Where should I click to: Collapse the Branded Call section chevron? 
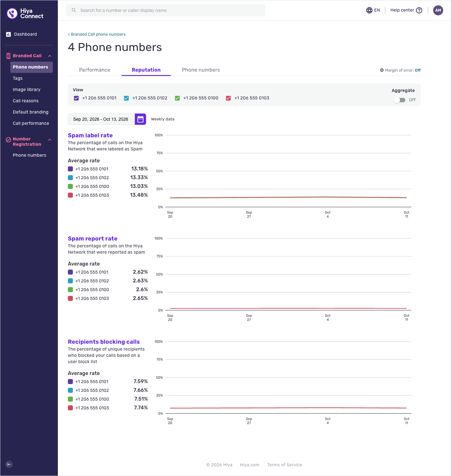coord(50,56)
